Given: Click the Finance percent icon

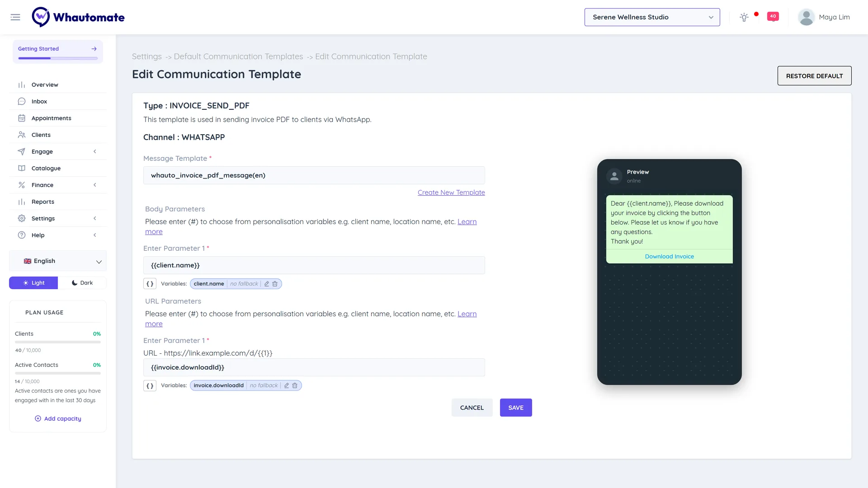Looking at the screenshot, I should pos(22,185).
